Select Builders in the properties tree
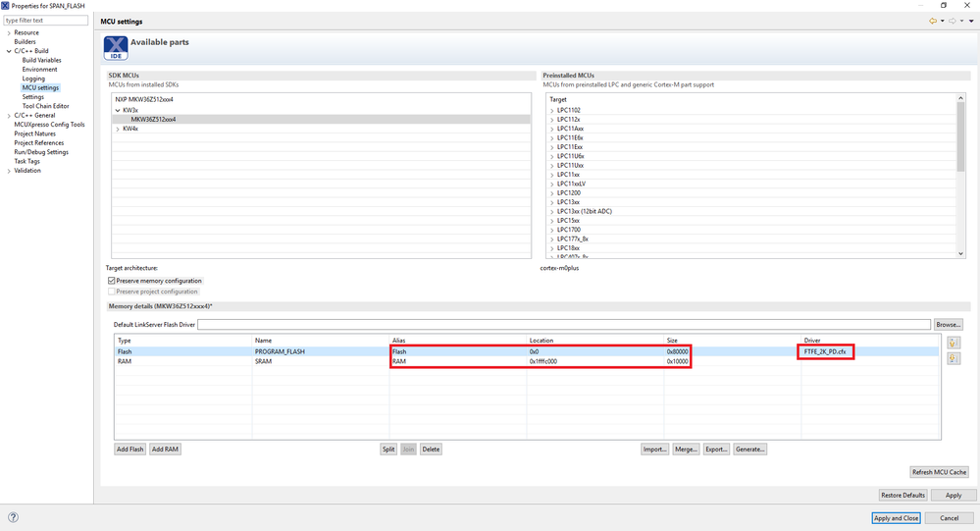Image resolution: width=980 pixels, height=531 pixels. [x=25, y=42]
